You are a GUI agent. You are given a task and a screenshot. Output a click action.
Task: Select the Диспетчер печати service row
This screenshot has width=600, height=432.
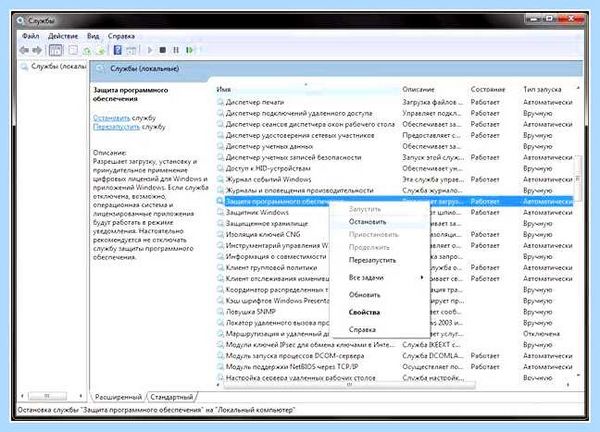[x=395, y=102]
